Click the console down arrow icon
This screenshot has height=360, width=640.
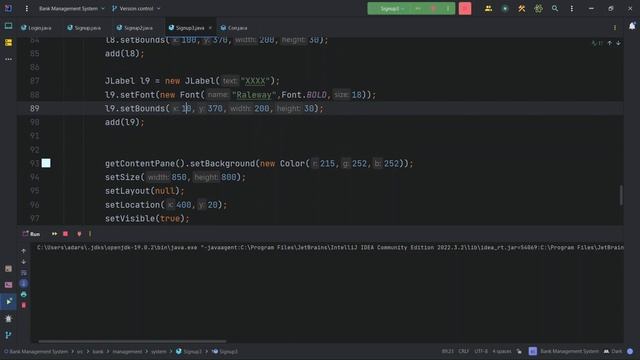coord(24,262)
